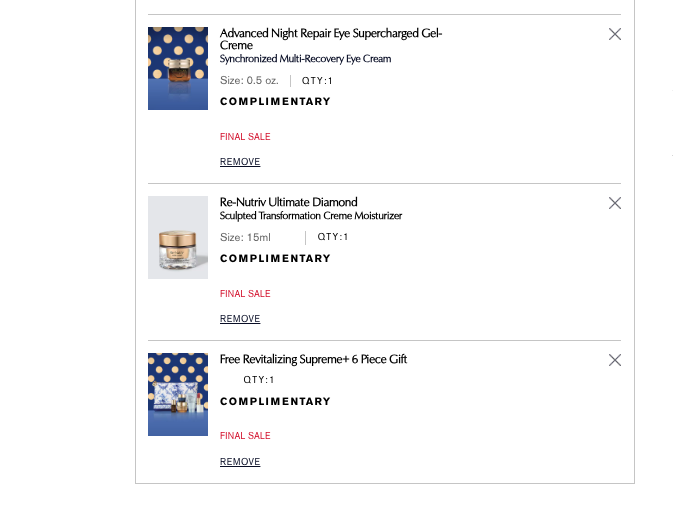Click the X icon for Advanced Night Repair
The height and width of the screenshot is (506, 673).
pos(615,34)
